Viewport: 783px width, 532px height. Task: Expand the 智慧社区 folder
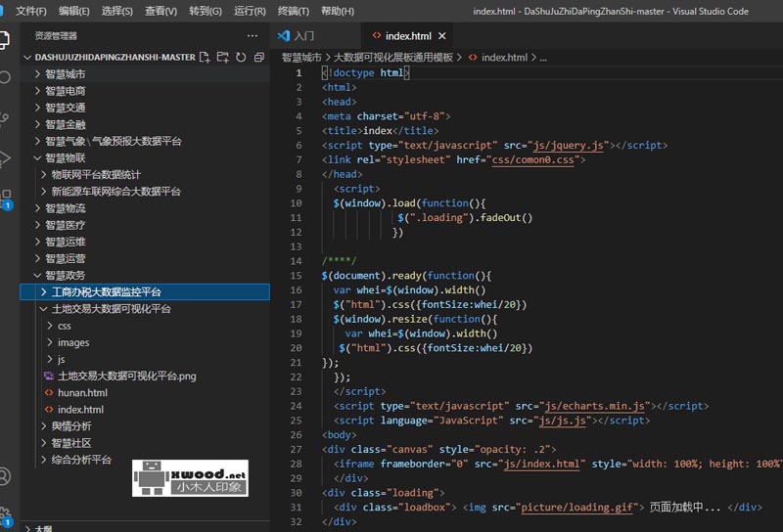coord(145,443)
